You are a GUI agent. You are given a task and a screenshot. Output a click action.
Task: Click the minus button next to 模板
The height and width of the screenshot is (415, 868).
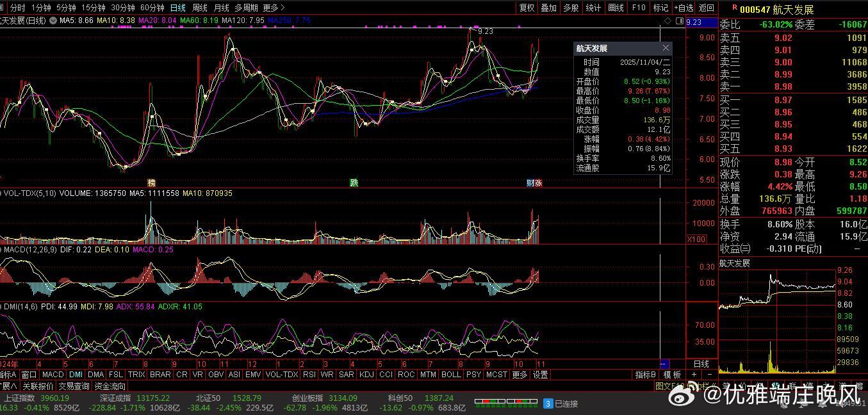pos(709,375)
